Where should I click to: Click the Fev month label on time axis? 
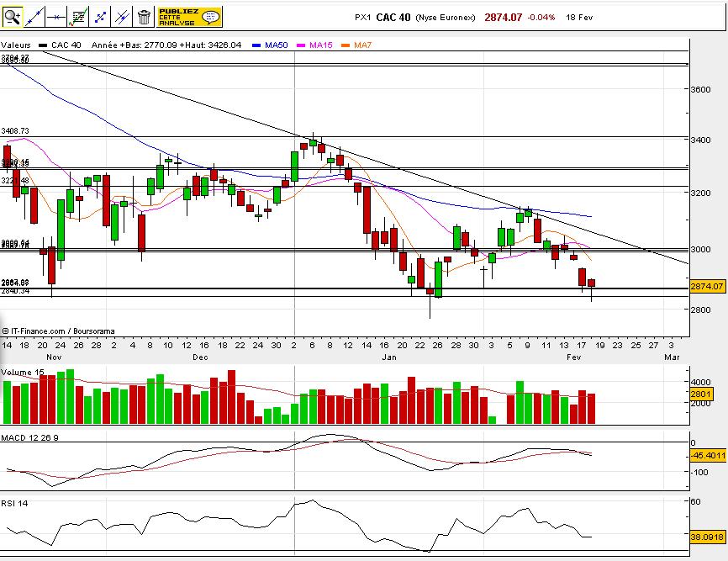pyautogui.click(x=574, y=357)
